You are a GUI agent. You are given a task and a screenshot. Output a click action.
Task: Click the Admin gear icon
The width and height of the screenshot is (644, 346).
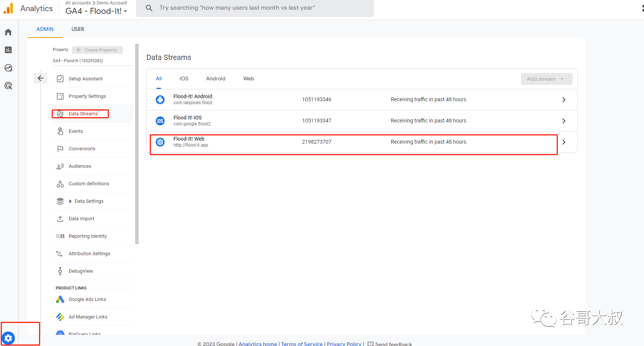tap(9, 338)
